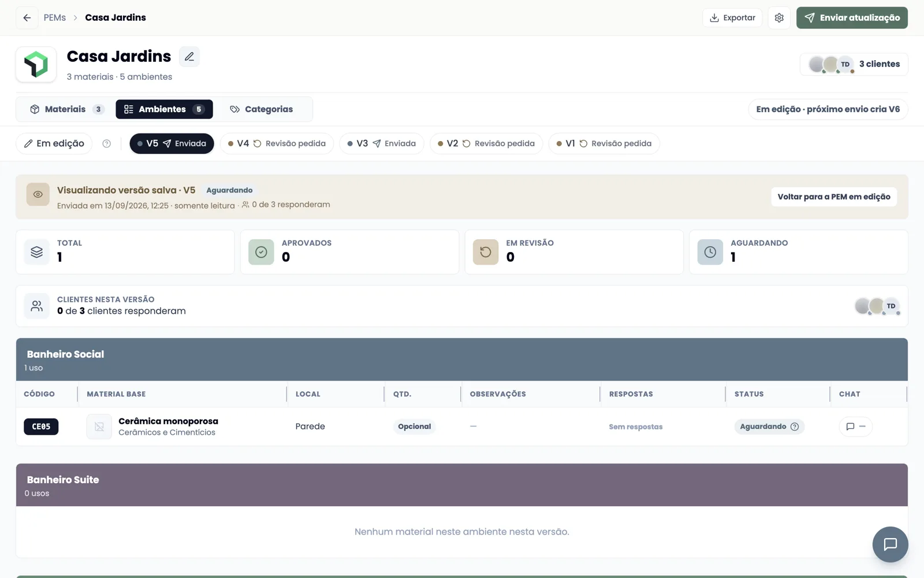Image resolution: width=924 pixels, height=578 pixels.
Task: Expand the Banheiro Suite section header
Action: (x=462, y=485)
